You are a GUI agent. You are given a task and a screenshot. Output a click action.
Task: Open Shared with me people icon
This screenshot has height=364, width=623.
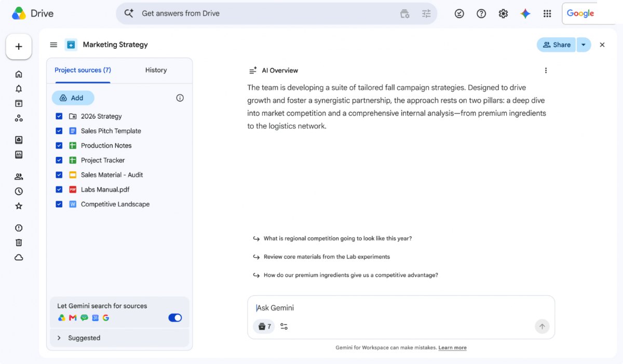point(19,177)
